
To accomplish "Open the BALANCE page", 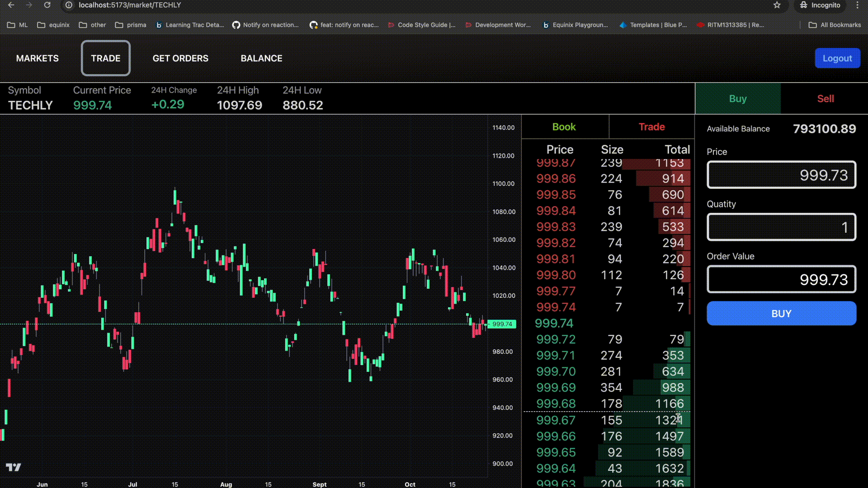I will (261, 58).
